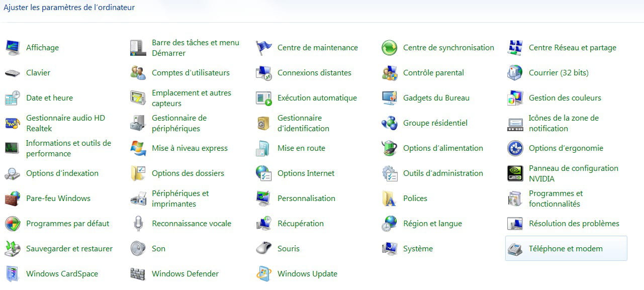Click the Souris mouse icon
The image size is (644, 290).
tap(264, 249)
